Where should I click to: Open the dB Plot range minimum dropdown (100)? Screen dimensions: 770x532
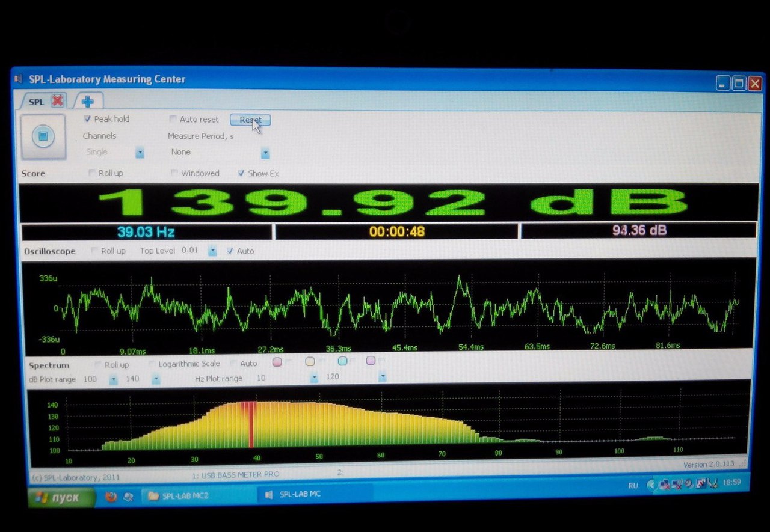coord(113,379)
